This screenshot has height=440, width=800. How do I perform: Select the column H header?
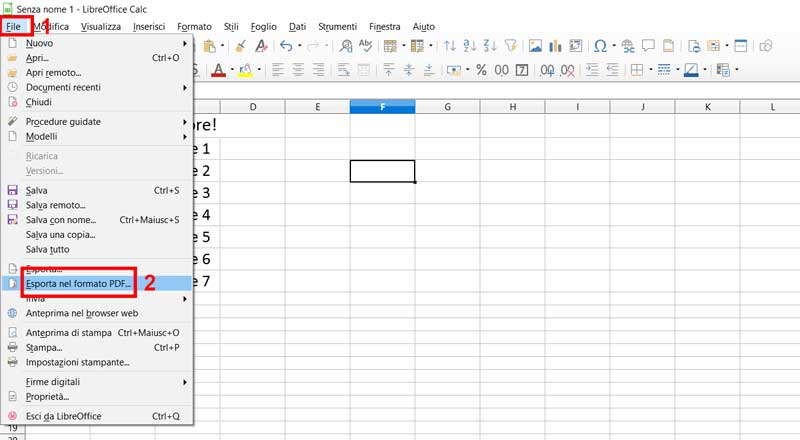512,107
